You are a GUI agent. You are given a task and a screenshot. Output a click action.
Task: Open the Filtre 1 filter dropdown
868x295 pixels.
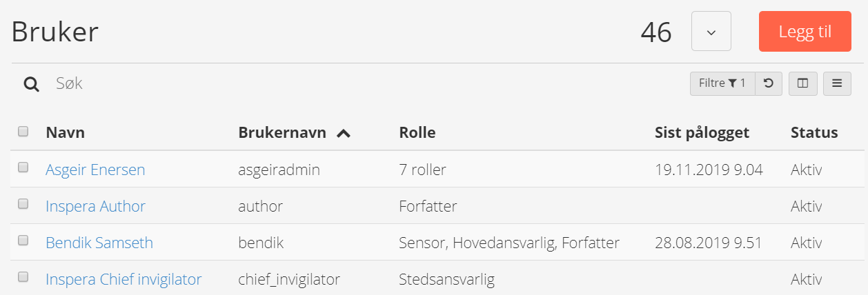point(722,83)
